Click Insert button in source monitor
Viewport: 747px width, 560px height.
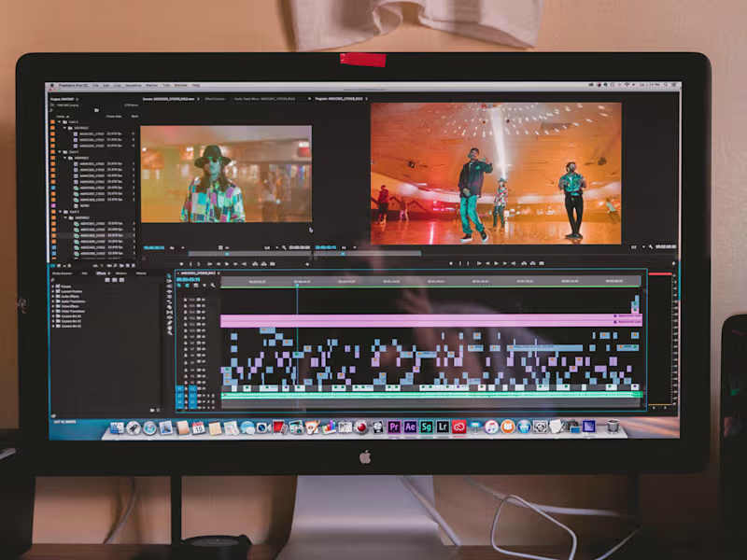click(x=255, y=264)
